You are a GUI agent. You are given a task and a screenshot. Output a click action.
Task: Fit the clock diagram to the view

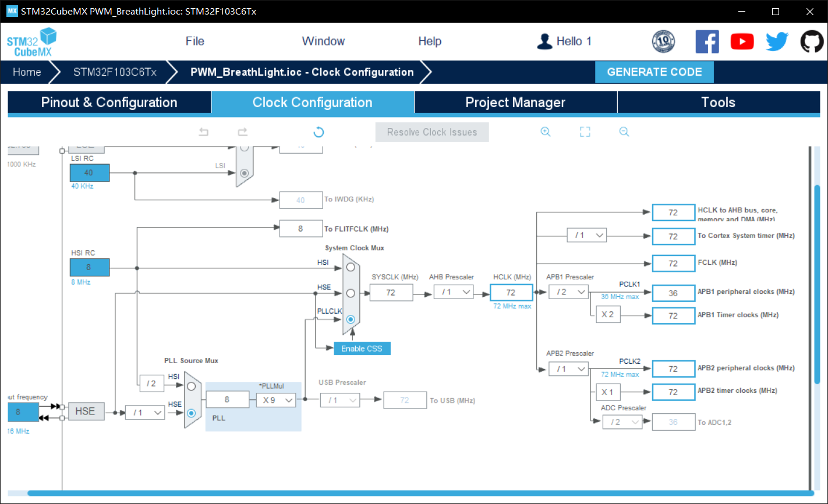pyautogui.click(x=585, y=132)
